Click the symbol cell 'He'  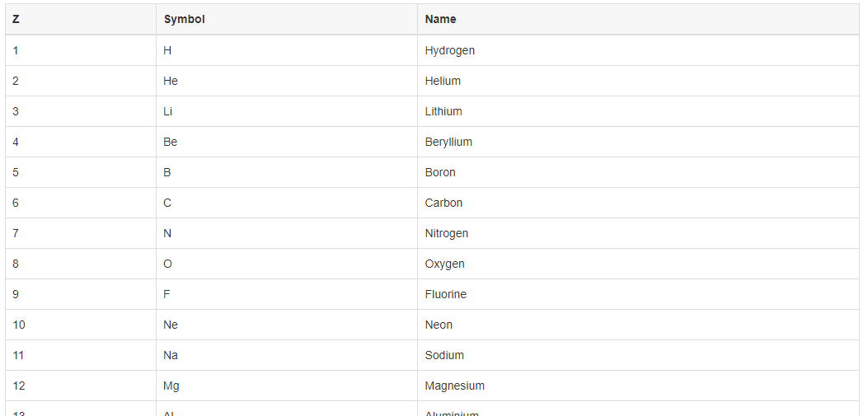point(171,81)
